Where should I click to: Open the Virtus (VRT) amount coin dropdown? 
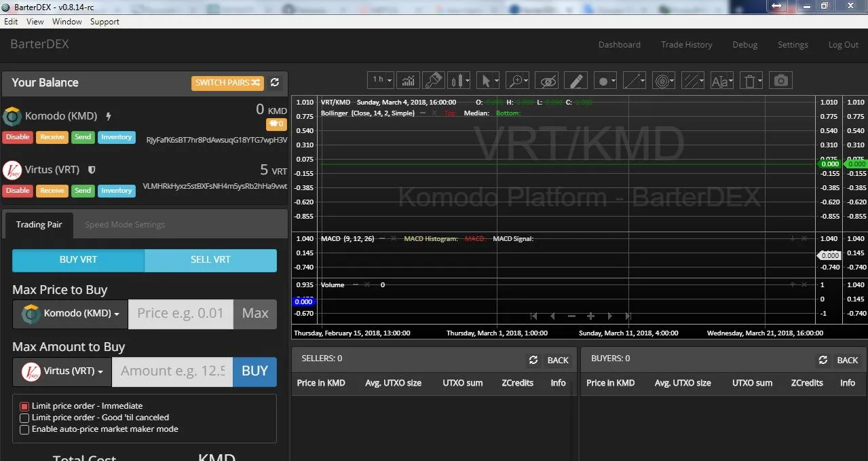62,371
